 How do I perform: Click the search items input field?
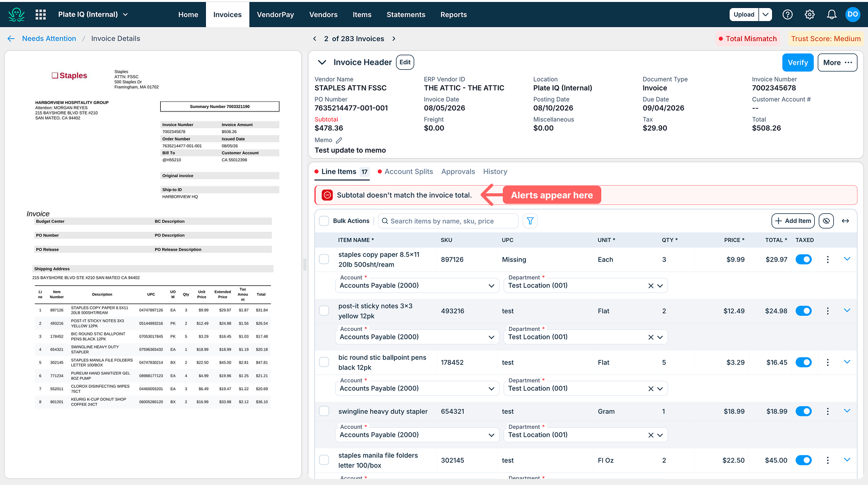(x=448, y=221)
